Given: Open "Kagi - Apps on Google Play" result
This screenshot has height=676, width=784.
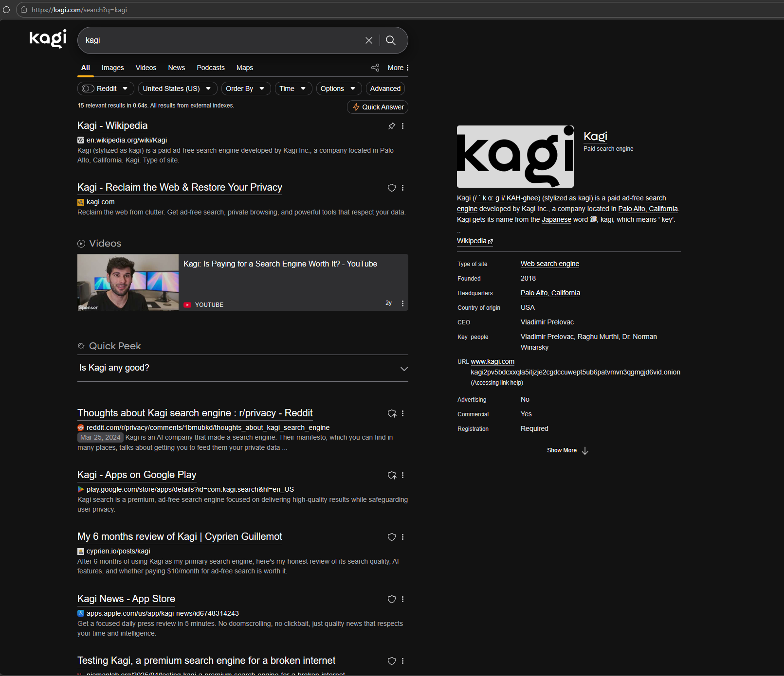Looking at the screenshot, I should tap(137, 475).
